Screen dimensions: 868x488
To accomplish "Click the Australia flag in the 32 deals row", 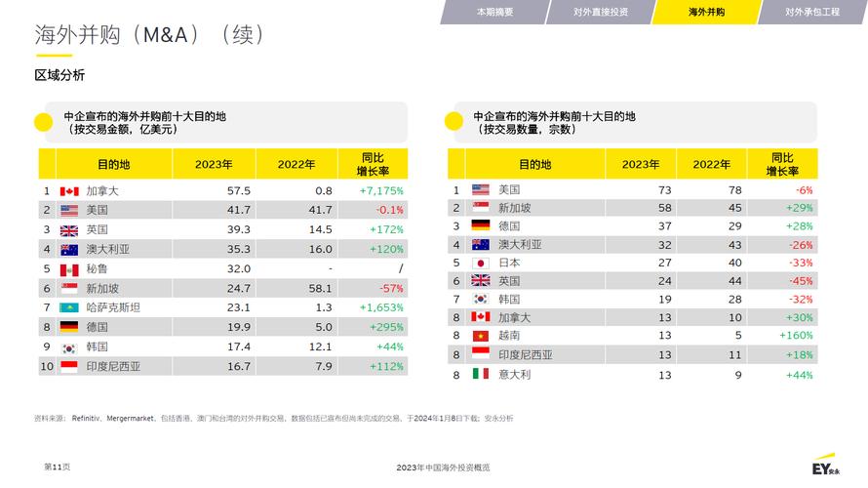I will click(x=481, y=244).
